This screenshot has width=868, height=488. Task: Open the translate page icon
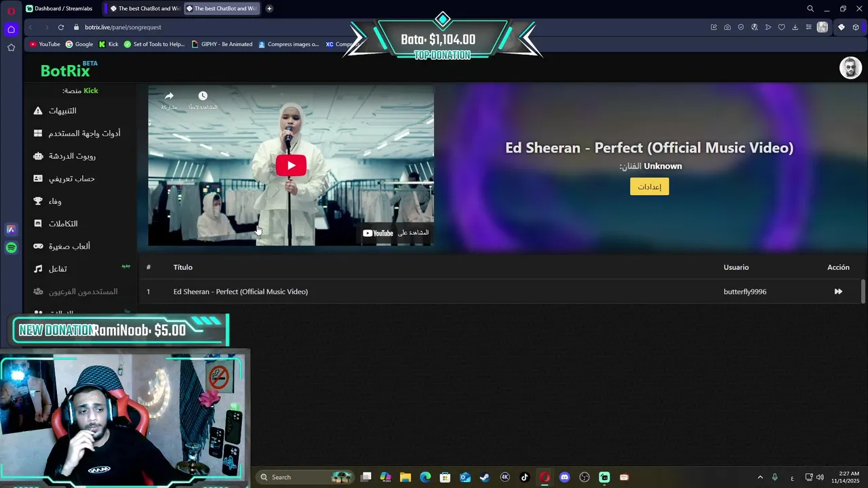point(754,27)
